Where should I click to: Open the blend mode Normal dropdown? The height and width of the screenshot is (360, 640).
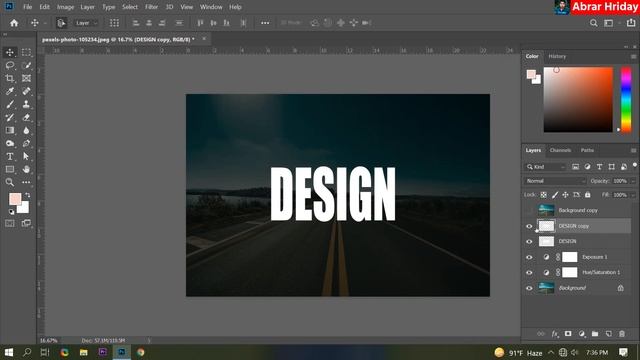point(555,181)
